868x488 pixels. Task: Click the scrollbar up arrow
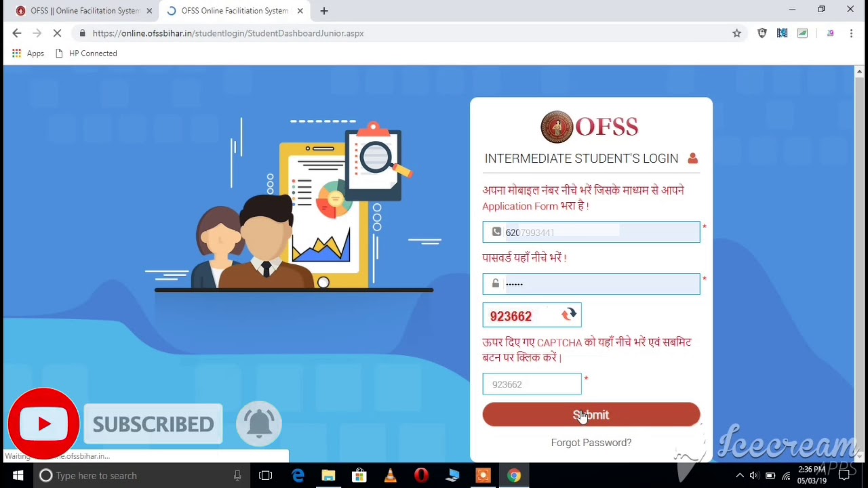coord(859,70)
